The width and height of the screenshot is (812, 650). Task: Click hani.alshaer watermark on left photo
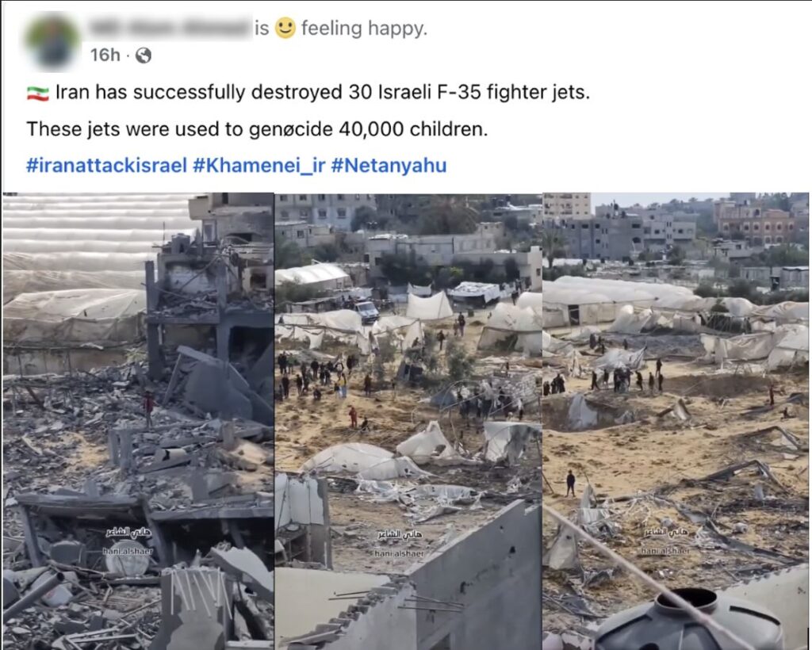pyautogui.click(x=128, y=552)
